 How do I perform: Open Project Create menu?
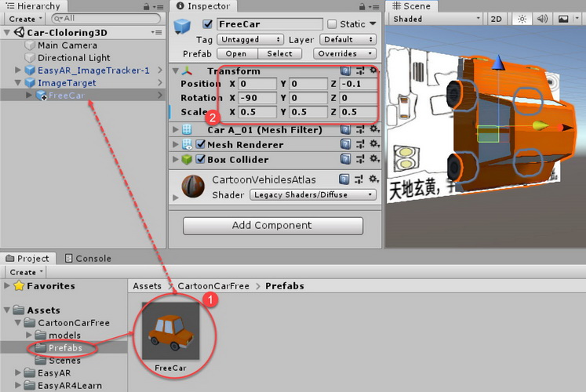(x=26, y=272)
